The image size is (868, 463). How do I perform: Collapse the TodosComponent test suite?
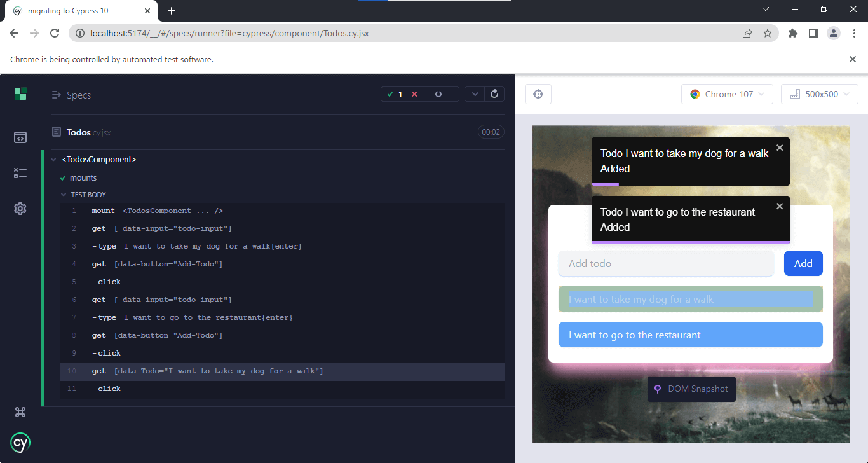click(x=53, y=159)
